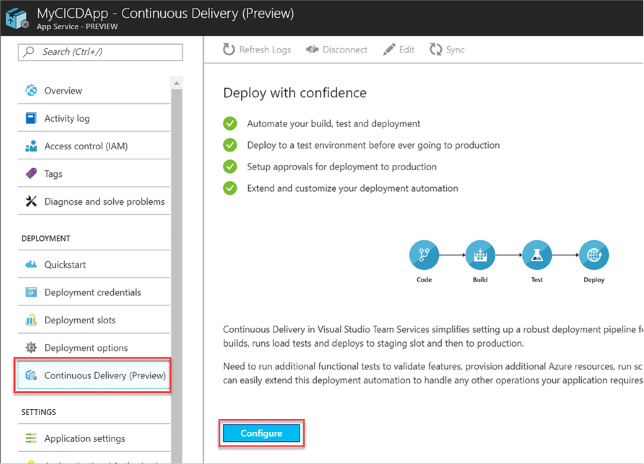644x464 pixels.
Task: Click the Refresh Logs circular arrow icon
Action: (x=229, y=50)
